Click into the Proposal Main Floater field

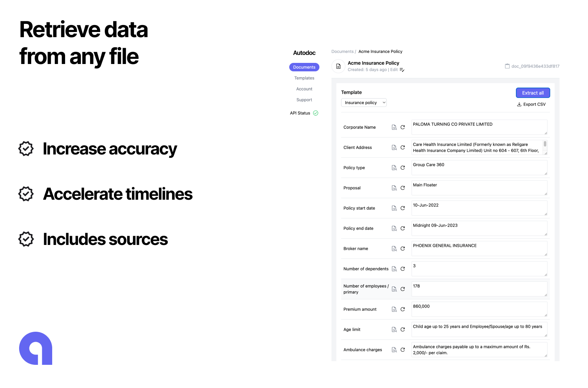[x=479, y=188]
